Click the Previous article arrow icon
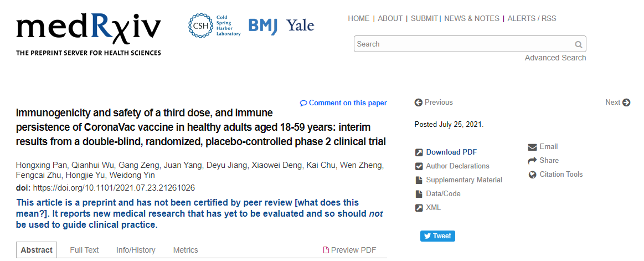644x261 pixels. point(419,103)
